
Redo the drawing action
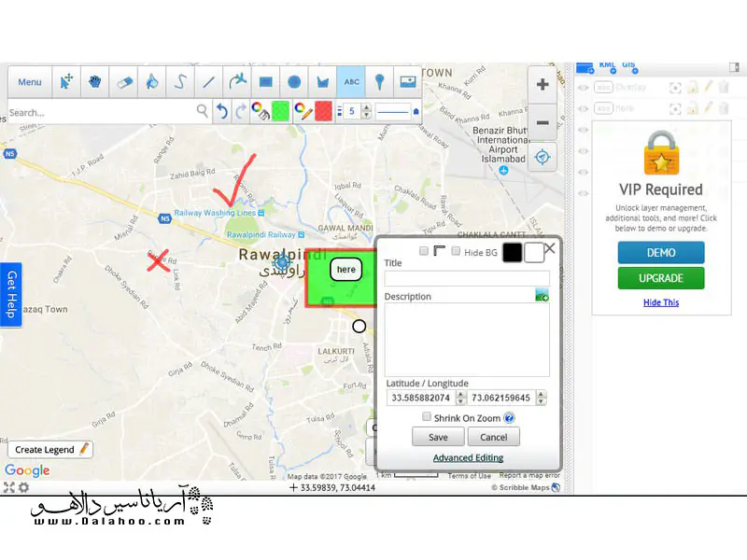pyautogui.click(x=241, y=111)
